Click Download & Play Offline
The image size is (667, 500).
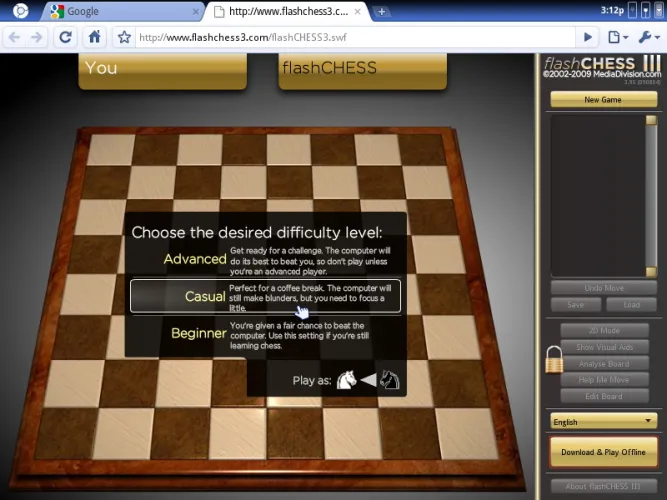603,452
